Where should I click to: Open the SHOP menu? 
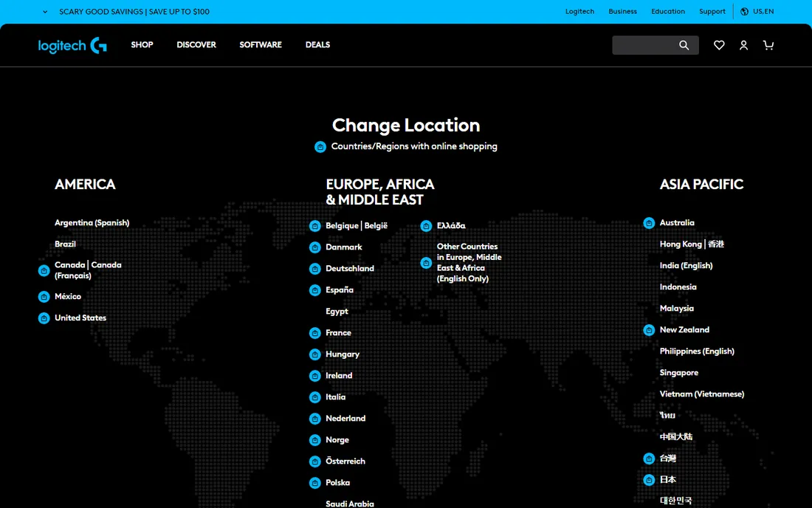pos(142,45)
